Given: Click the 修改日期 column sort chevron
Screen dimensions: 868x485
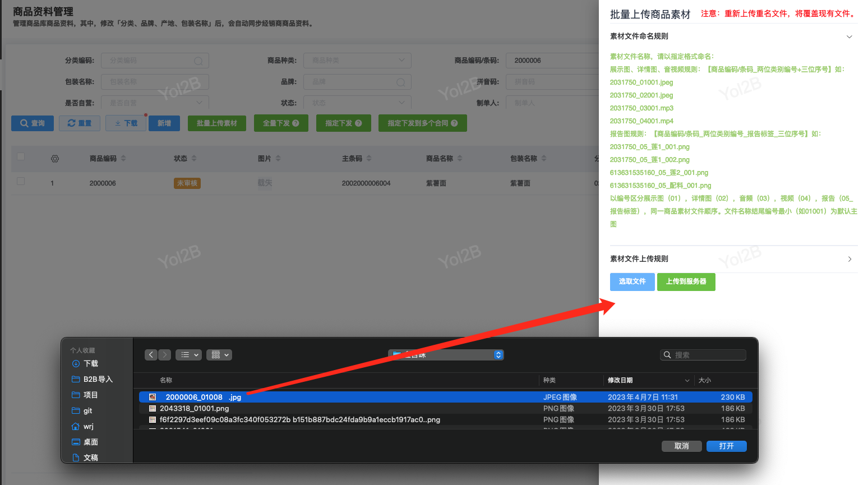Looking at the screenshot, I should 687,381.
